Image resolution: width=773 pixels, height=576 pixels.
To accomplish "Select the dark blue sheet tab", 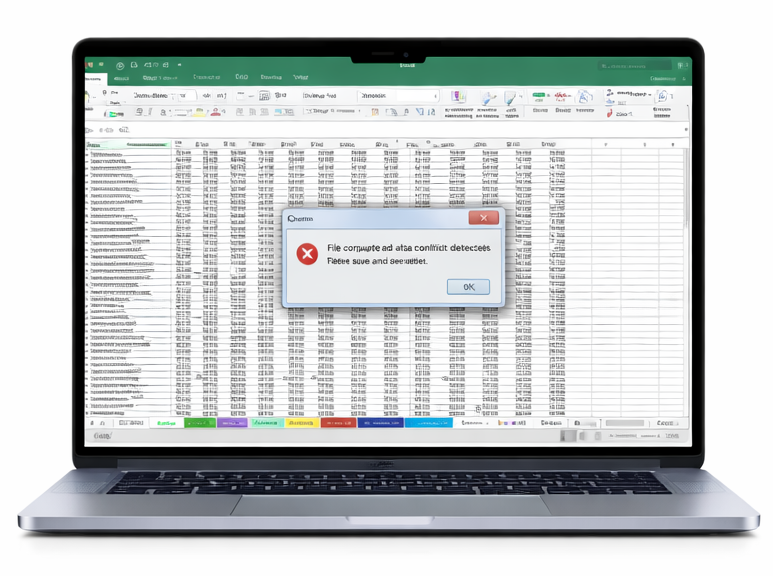I will coord(380,423).
